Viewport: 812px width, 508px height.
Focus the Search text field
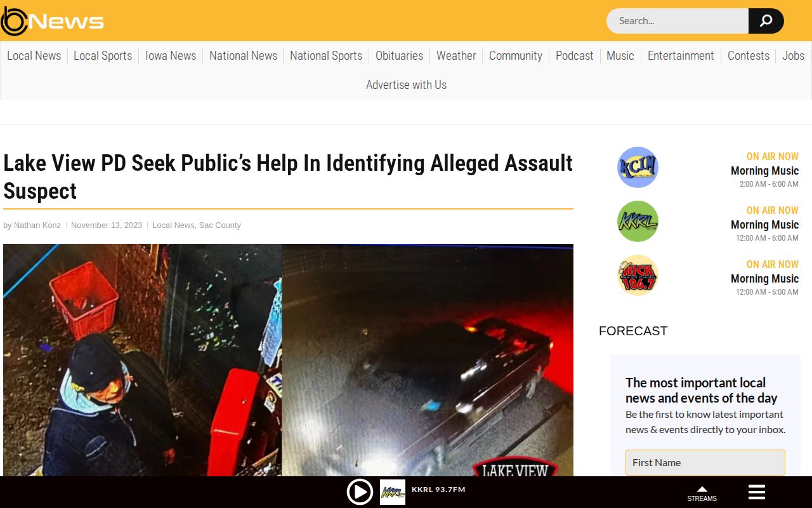tap(678, 21)
